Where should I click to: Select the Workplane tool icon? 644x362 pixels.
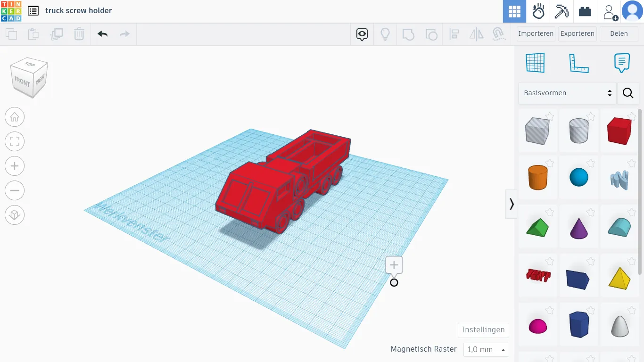point(535,63)
